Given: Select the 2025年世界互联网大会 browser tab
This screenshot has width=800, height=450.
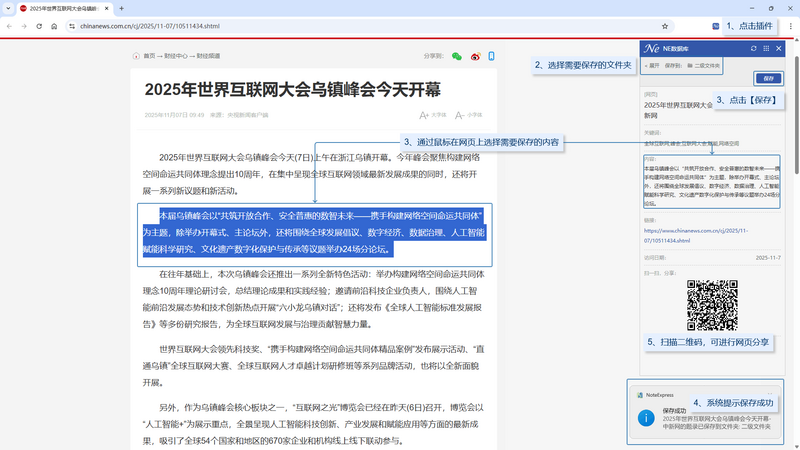Looking at the screenshot, I should [65, 9].
